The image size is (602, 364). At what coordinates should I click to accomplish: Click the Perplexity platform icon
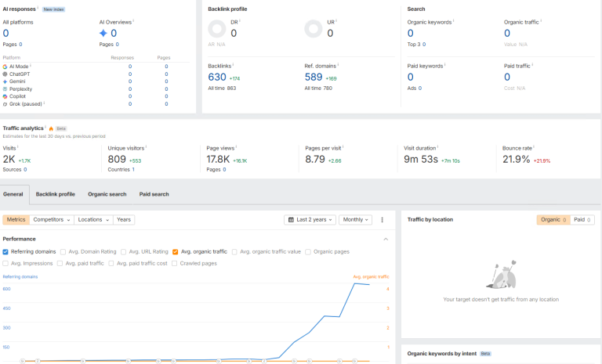pos(5,89)
